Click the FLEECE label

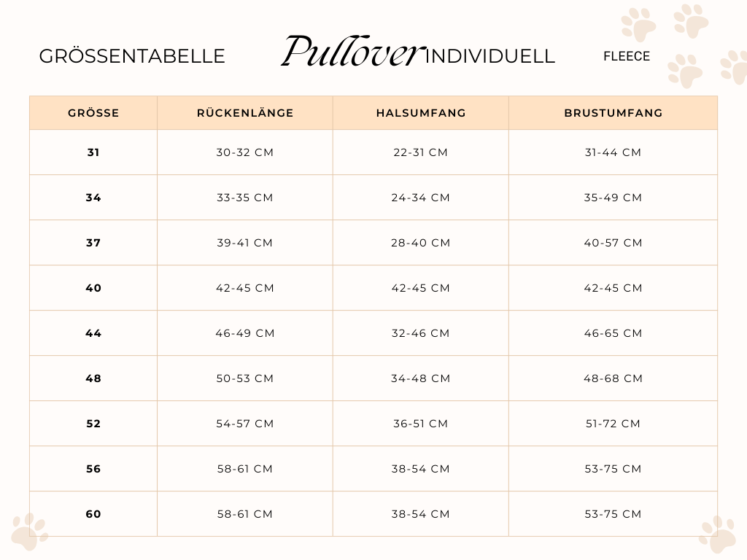[x=627, y=56]
